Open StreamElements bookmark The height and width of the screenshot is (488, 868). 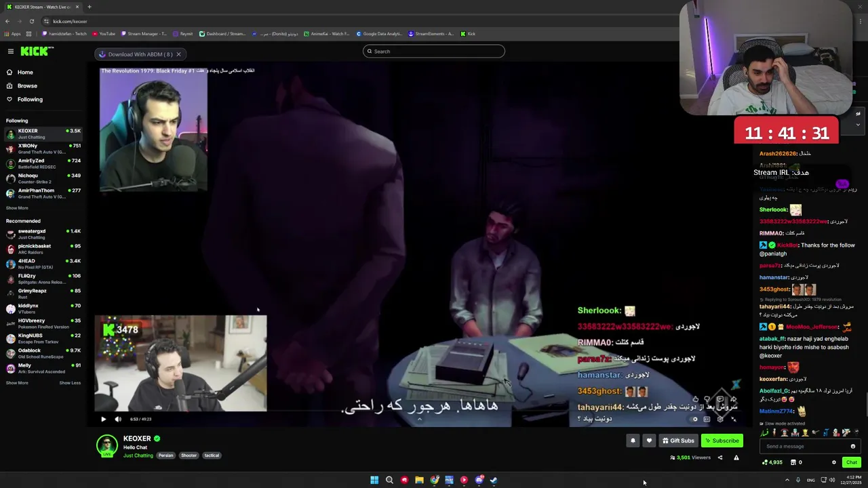coord(431,34)
